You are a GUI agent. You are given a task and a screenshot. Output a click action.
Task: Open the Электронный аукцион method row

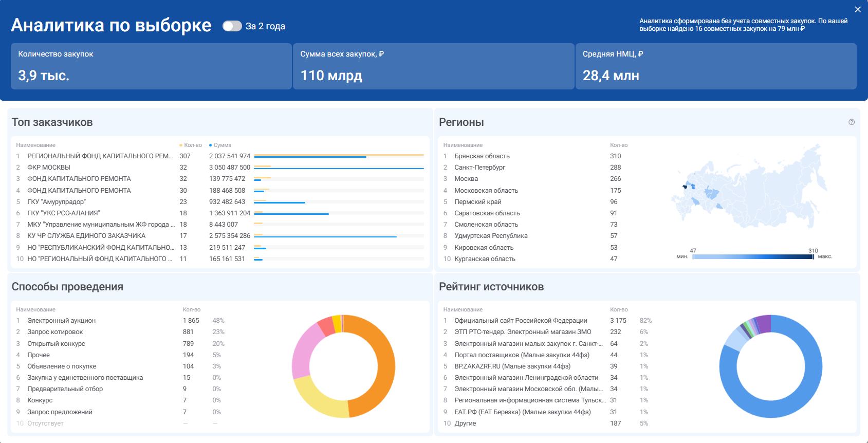61,321
